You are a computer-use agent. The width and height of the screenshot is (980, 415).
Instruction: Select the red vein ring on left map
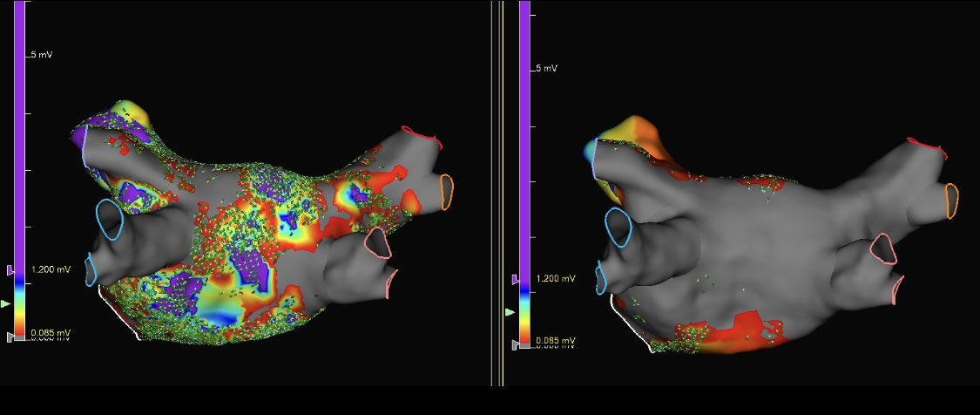(422, 136)
